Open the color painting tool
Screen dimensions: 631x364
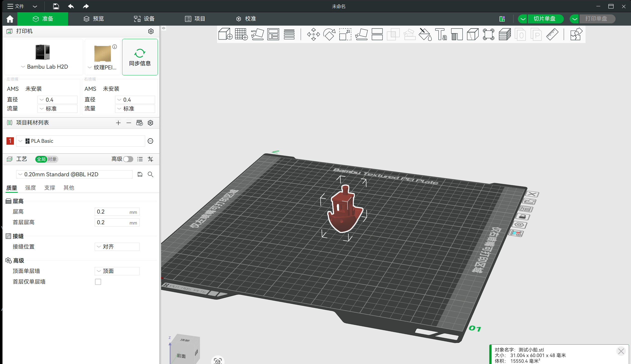(x=425, y=34)
